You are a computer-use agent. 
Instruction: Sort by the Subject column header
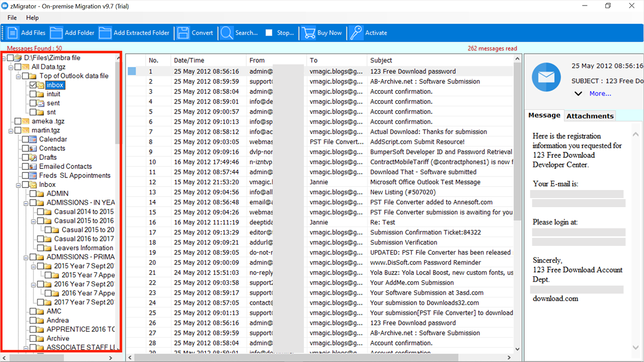tap(440, 60)
